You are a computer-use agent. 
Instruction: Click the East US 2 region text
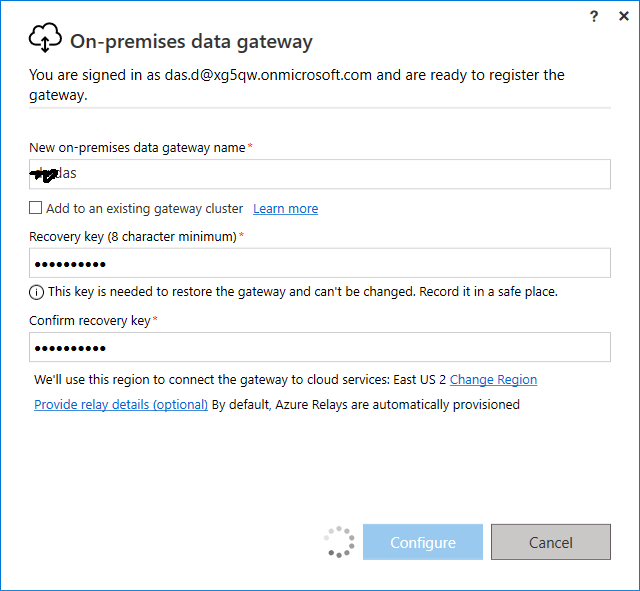coord(420,380)
